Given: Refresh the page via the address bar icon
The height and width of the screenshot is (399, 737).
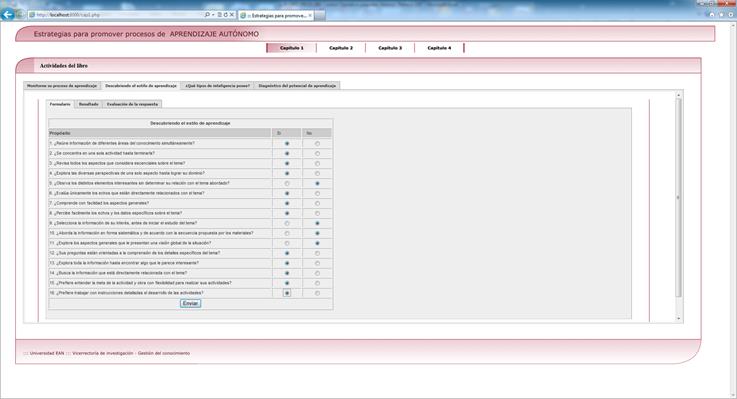Looking at the screenshot, I should pos(226,15).
